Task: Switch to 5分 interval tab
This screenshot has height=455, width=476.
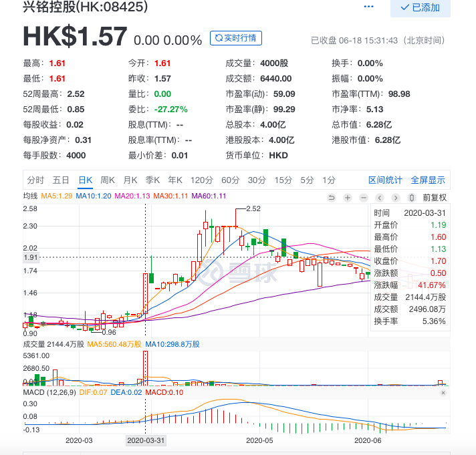Action: [307, 180]
